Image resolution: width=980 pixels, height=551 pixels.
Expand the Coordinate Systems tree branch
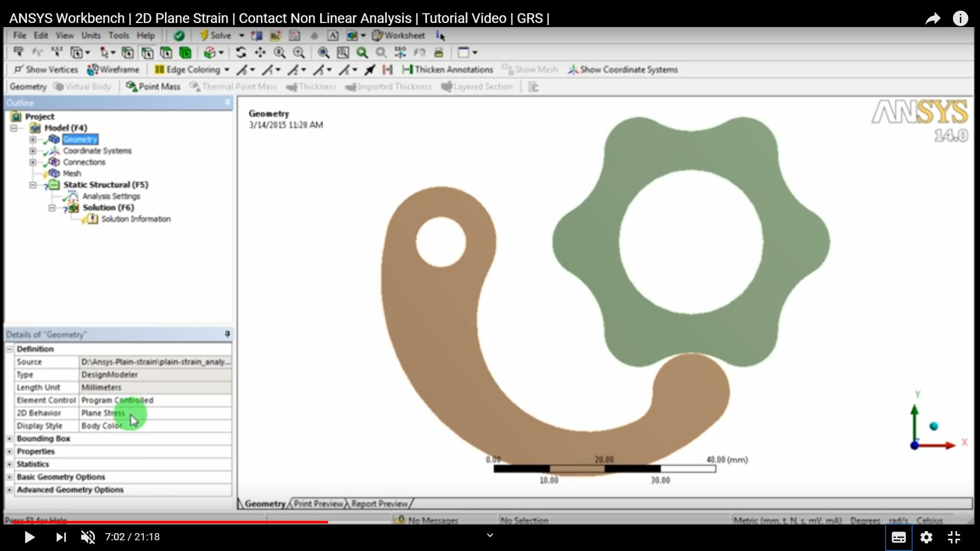[32, 151]
